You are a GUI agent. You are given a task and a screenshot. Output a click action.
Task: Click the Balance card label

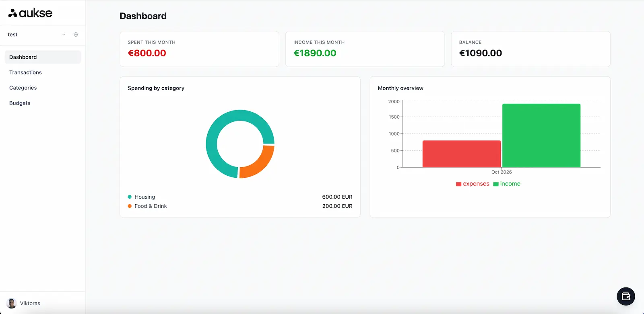point(471,42)
